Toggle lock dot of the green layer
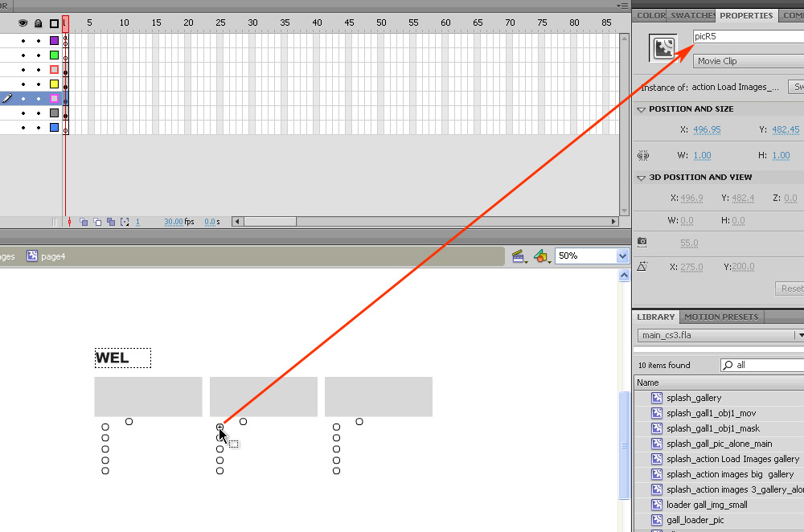804x532 pixels. (38, 55)
